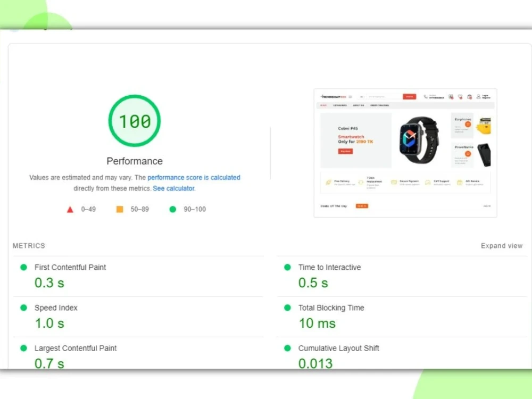The height and width of the screenshot is (399, 532).
Task: Click the green dot beside Speed Index
Action: pyautogui.click(x=24, y=307)
